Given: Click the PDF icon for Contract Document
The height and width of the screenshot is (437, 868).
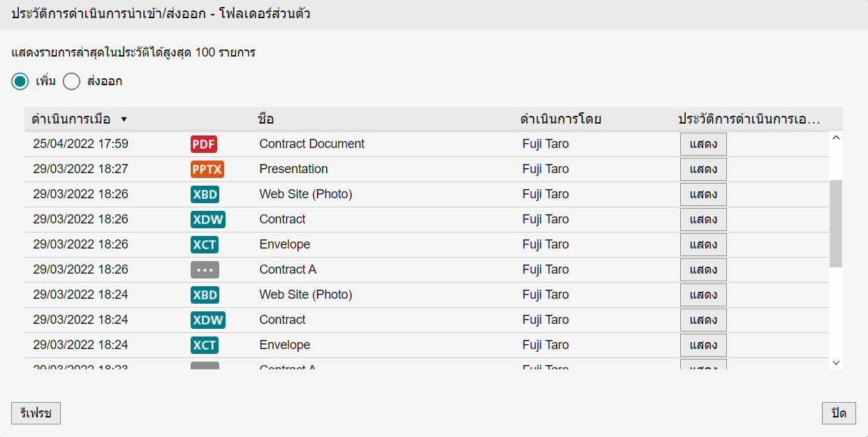Looking at the screenshot, I should tap(203, 145).
